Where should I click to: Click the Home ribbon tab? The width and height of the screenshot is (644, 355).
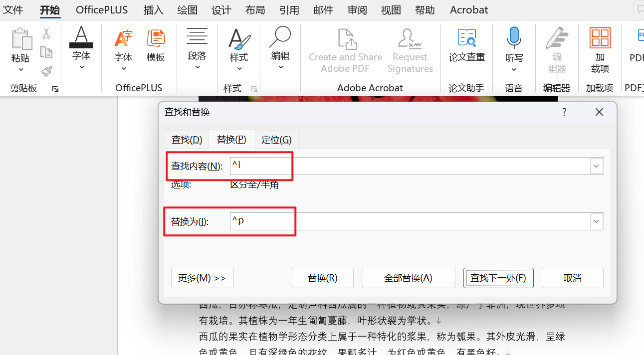tap(50, 10)
